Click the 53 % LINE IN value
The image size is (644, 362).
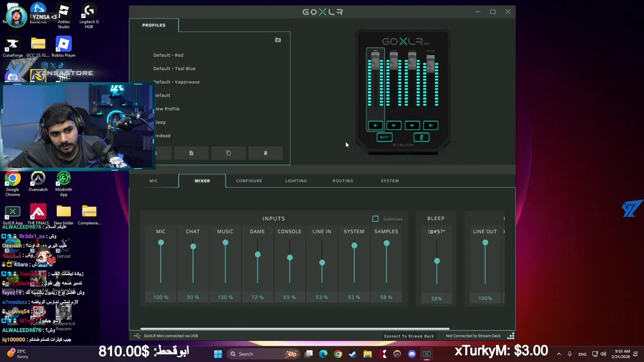pos(321,298)
